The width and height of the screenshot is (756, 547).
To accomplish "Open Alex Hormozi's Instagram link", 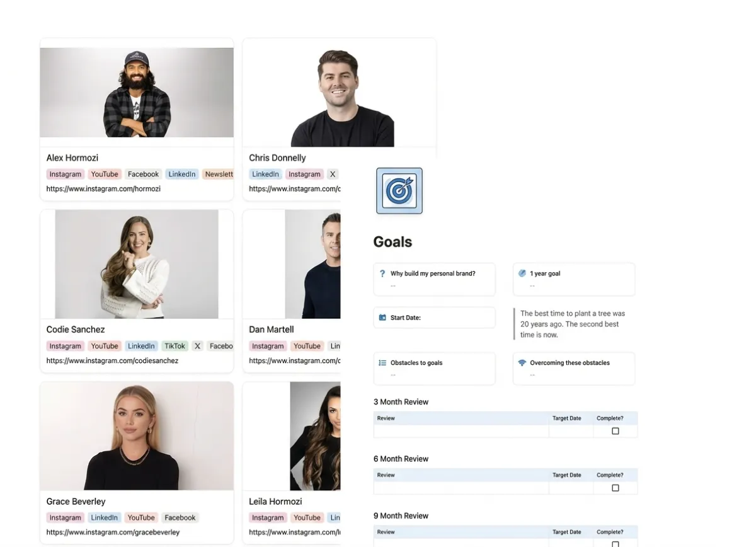I will tap(103, 188).
